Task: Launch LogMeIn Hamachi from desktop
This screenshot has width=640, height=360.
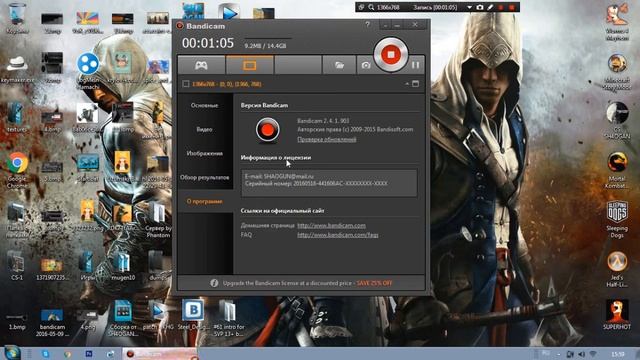Action: (x=87, y=71)
